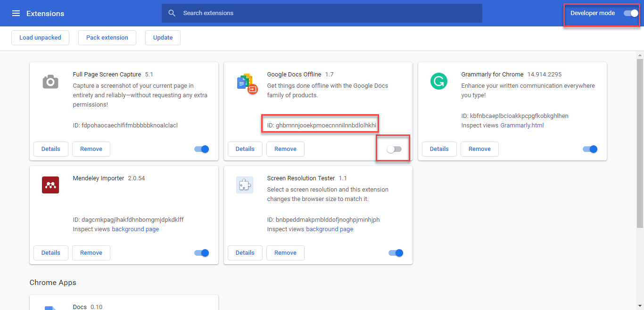Toggle Mendeley Importer off
This screenshot has width=644, height=310.
[x=201, y=252]
